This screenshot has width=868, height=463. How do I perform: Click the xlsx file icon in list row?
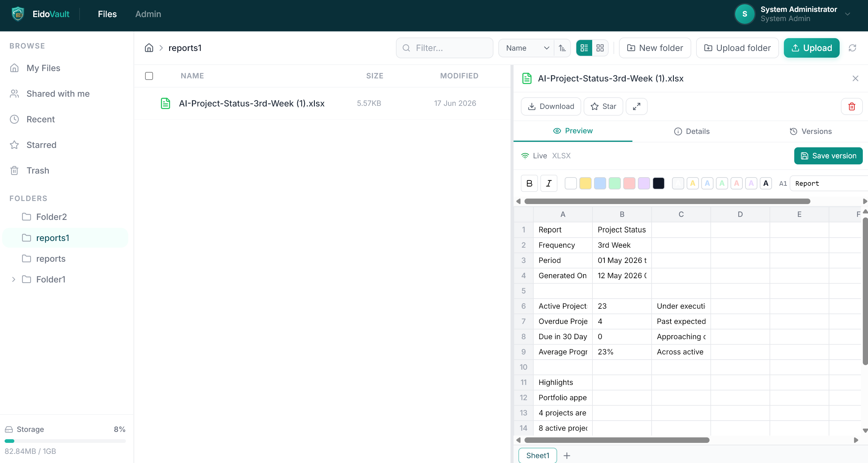pos(165,103)
